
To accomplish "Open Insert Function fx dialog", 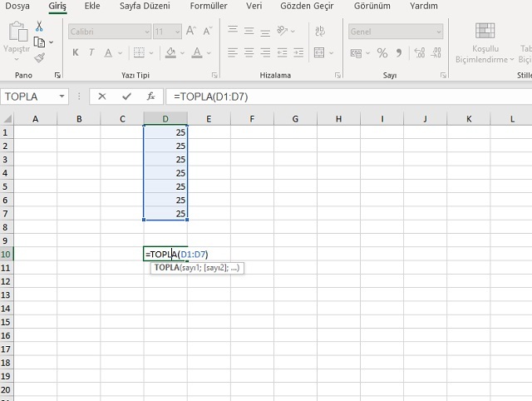I will pos(151,97).
